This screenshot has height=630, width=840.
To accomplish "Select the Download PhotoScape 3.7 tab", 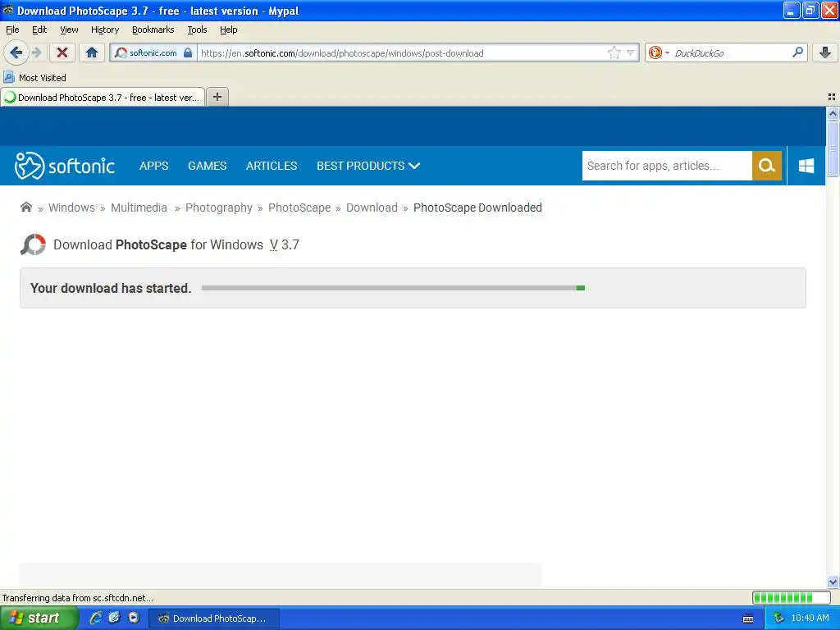I will (103, 97).
